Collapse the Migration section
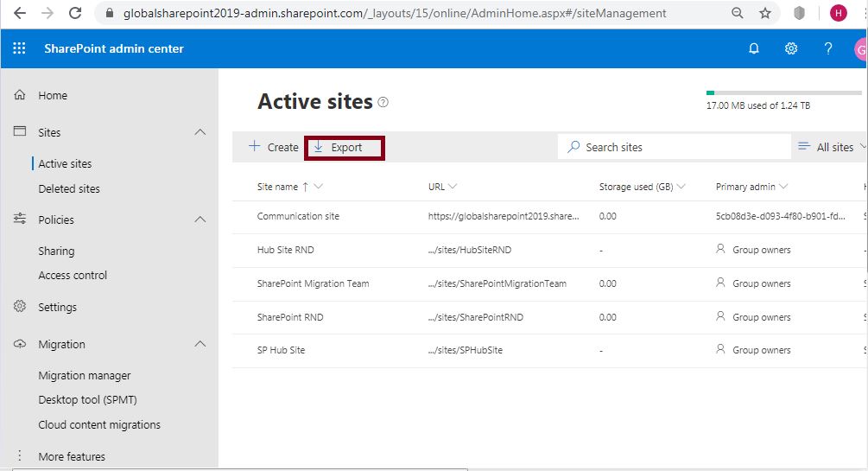Screen dimensions: 868x471 (200, 344)
